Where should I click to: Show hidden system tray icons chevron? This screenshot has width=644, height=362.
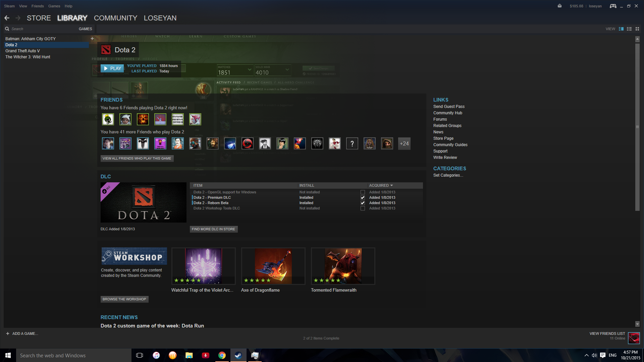coord(586,355)
